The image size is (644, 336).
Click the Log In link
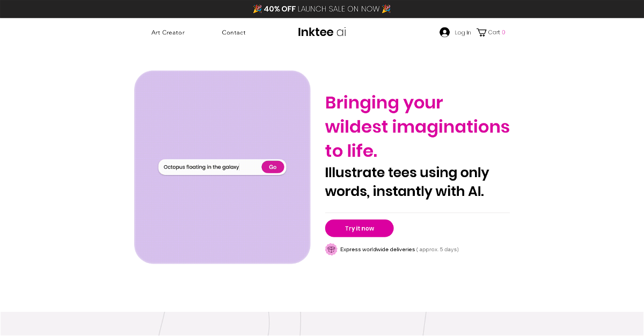click(463, 33)
